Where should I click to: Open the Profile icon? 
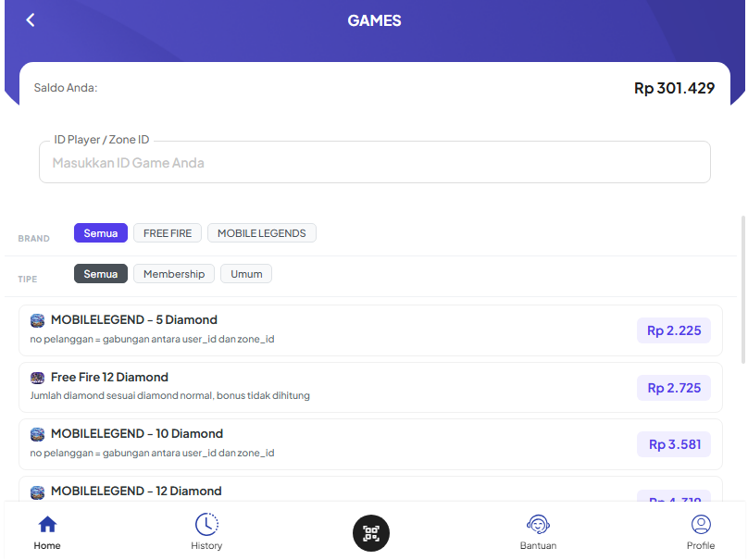pyautogui.click(x=701, y=525)
